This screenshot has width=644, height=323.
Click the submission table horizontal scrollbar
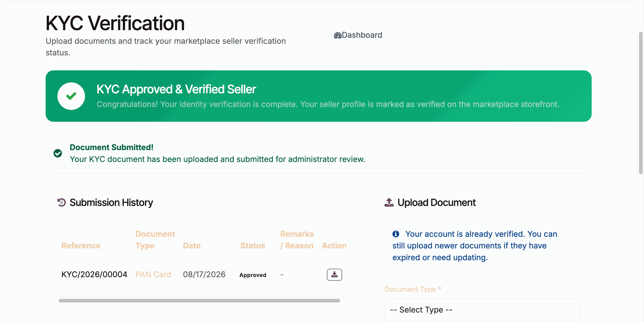[x=199, y=301]
